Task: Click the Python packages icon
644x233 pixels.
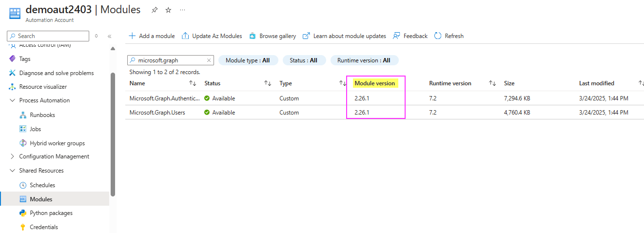Action: (x=23, y=213)
